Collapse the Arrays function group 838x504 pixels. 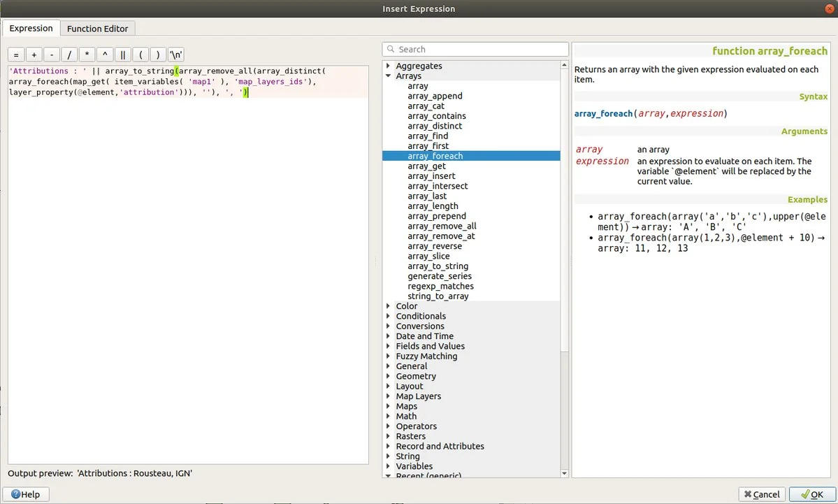(389, 76)
